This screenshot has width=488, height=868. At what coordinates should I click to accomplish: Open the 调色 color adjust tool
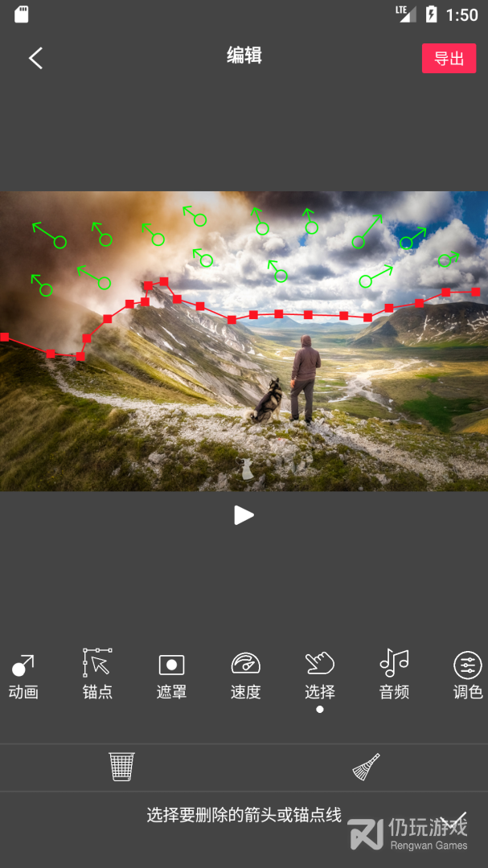(x=467, y=676)
